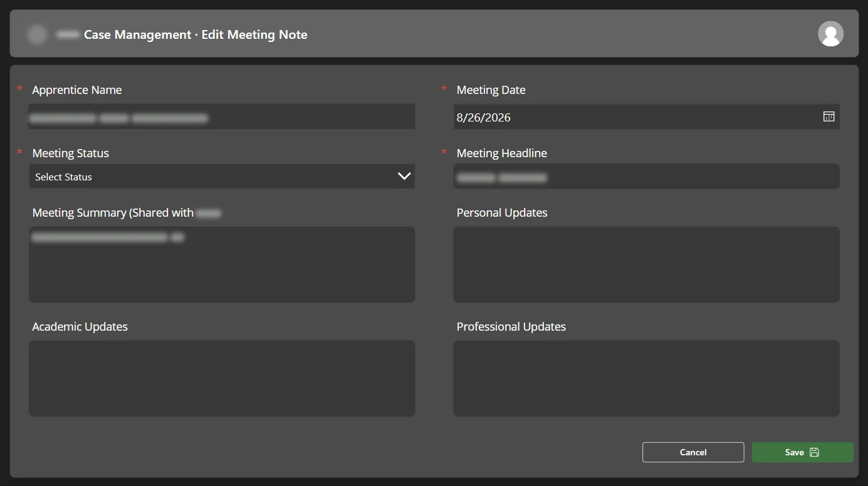Viewport: 868px width, 486px height.
Task: Click inside the Academic Updates text area
Action: (222, 378)
